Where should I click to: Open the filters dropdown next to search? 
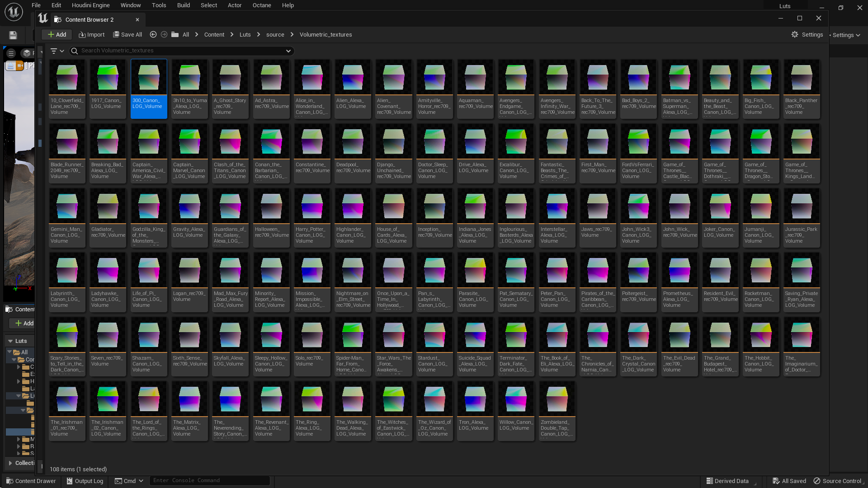[57, 51]
